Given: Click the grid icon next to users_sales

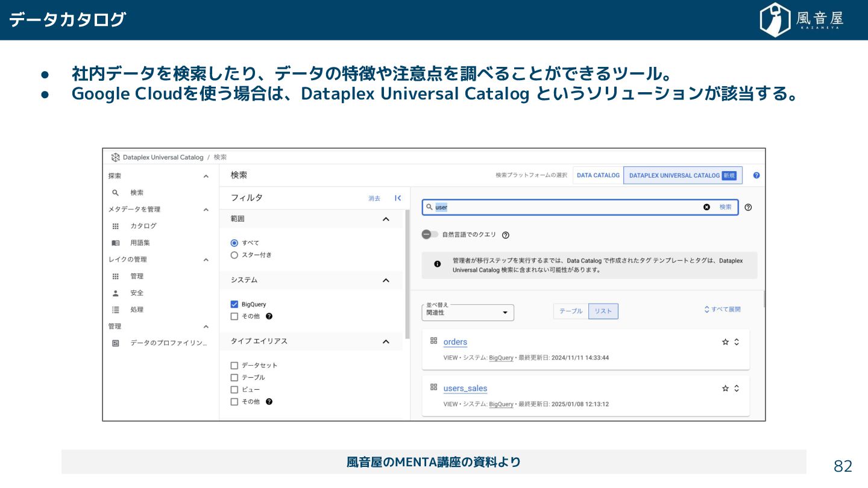Looking at the screenshot, I should pyautogui.click(x=433, y=387).
